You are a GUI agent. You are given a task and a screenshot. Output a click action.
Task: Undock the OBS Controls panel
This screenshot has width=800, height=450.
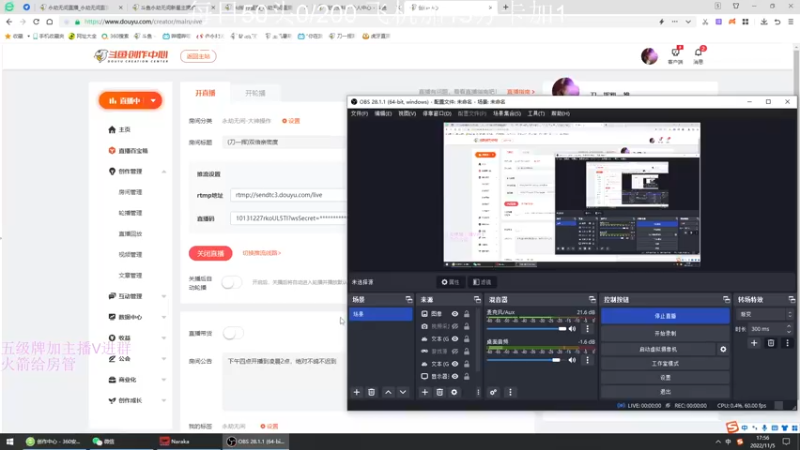pos(726,299)
